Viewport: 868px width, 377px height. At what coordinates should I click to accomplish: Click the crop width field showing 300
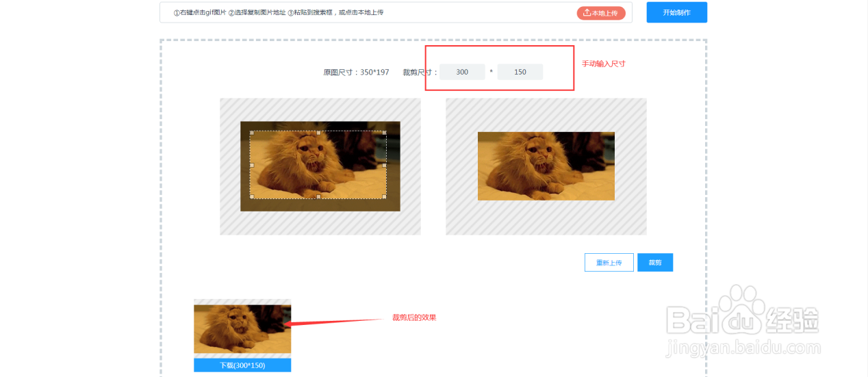pyautogui.click(x=462, y=72)
